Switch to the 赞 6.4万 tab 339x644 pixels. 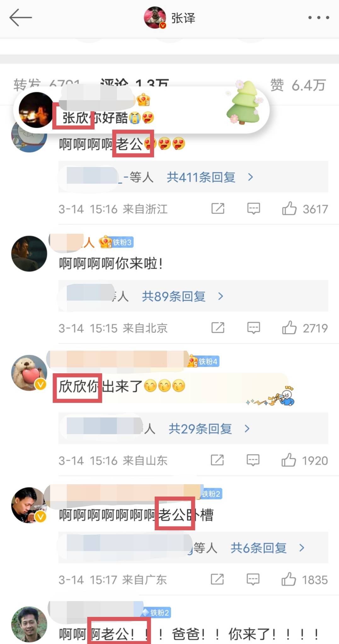click(x=298, y=85)
